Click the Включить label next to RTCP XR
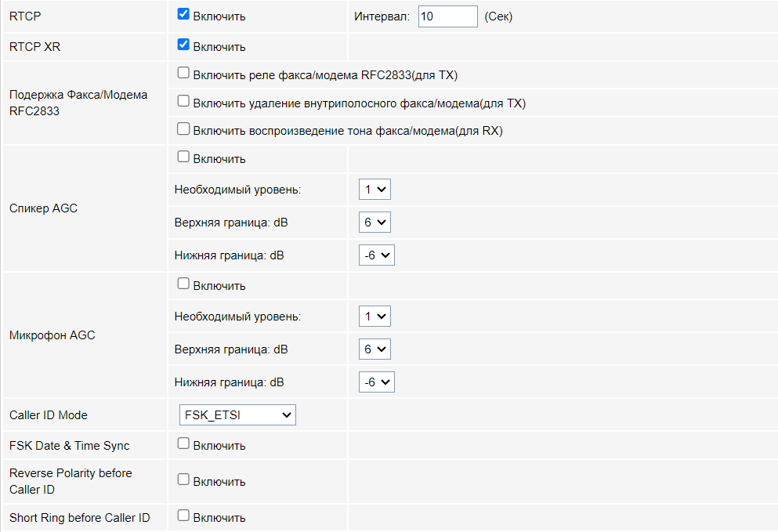 pyautogui.click(x=219, y=47)
